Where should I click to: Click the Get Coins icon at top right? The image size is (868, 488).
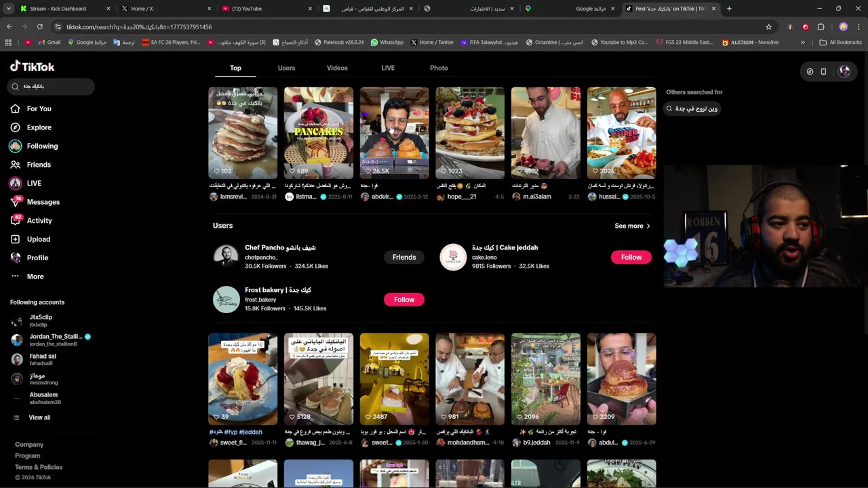pyautogui.click(x=810, y=71)
